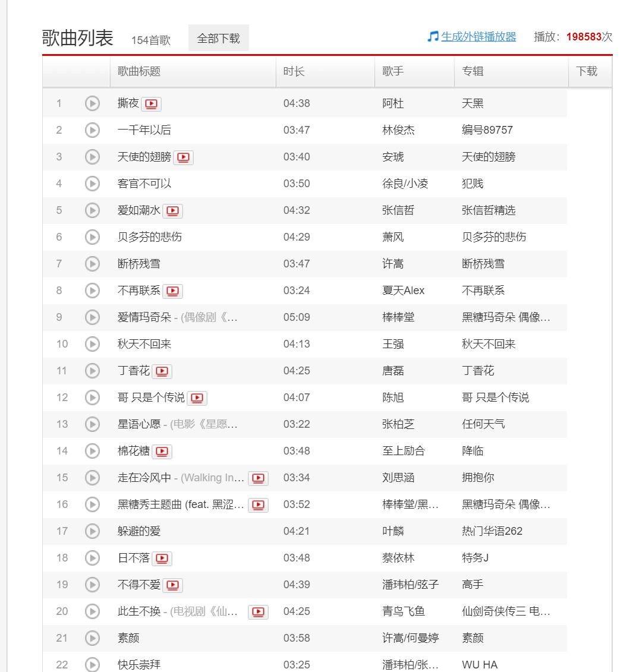This screenshot has height=672, width=636.
Task: Open the MV for 日不落 by 蔡依林
Action: [x=162, y=558]
